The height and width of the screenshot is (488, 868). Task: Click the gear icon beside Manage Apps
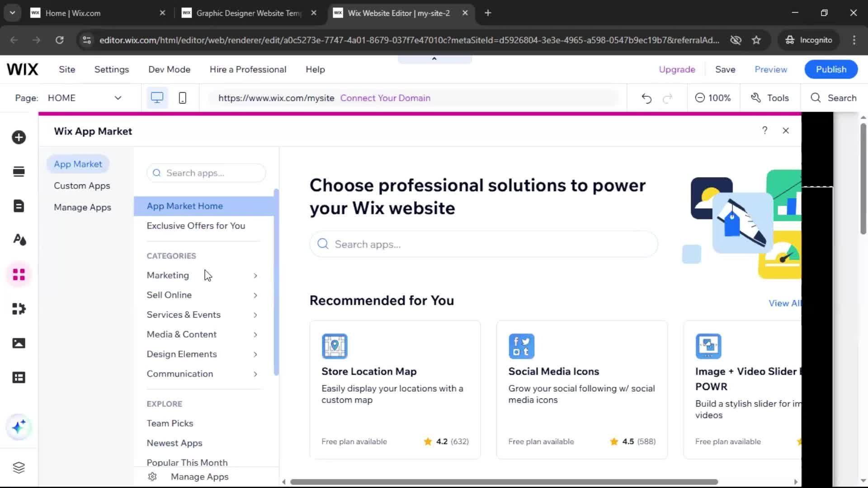pyautogui.click(x=152, y=477)
